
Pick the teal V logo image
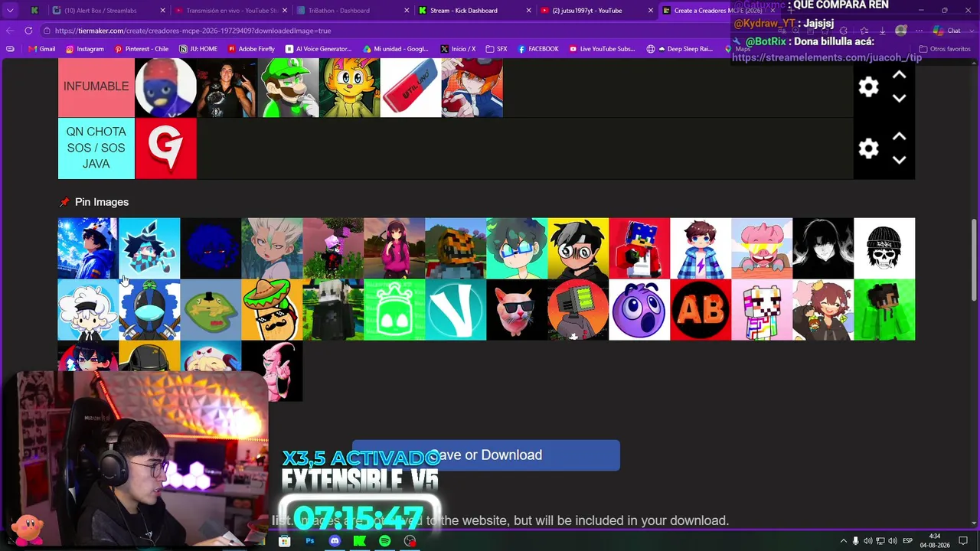tap(456, 310)
